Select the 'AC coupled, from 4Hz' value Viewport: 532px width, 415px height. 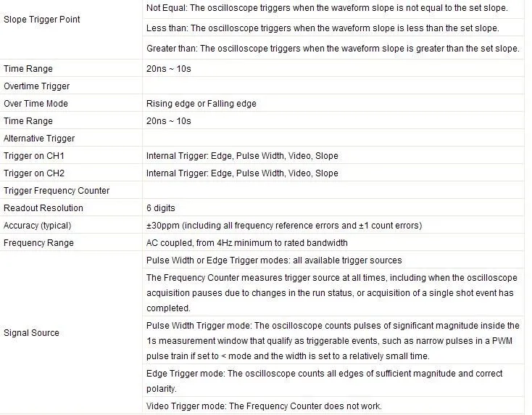tap(247, 243)
